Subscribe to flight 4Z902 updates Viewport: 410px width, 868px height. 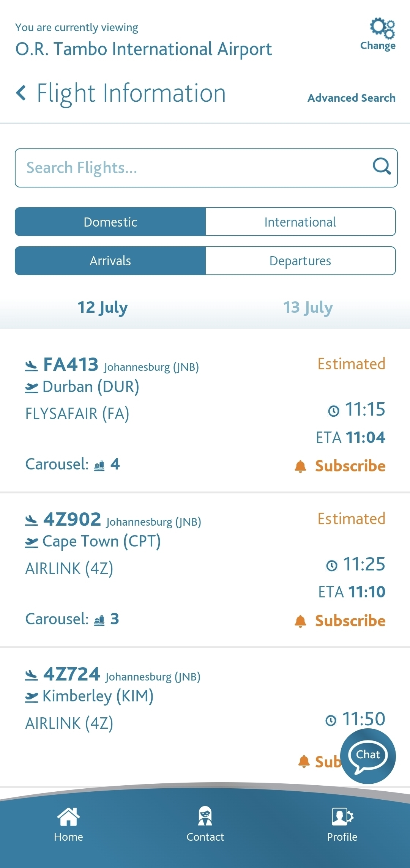350,621
